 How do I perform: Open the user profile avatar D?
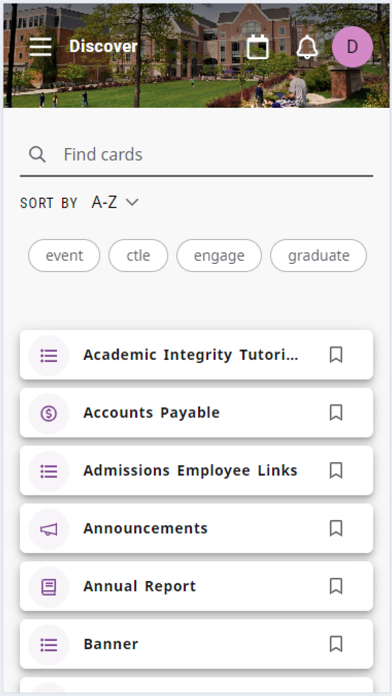pos(352,47)
